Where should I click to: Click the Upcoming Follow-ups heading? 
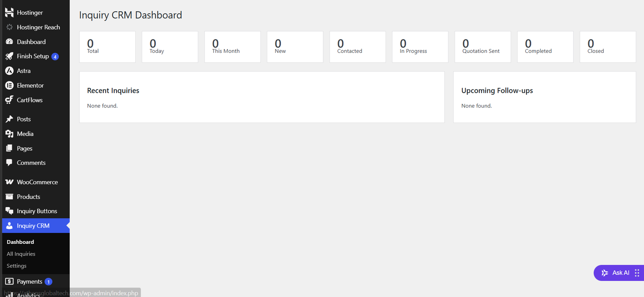[x=497, y=91]
